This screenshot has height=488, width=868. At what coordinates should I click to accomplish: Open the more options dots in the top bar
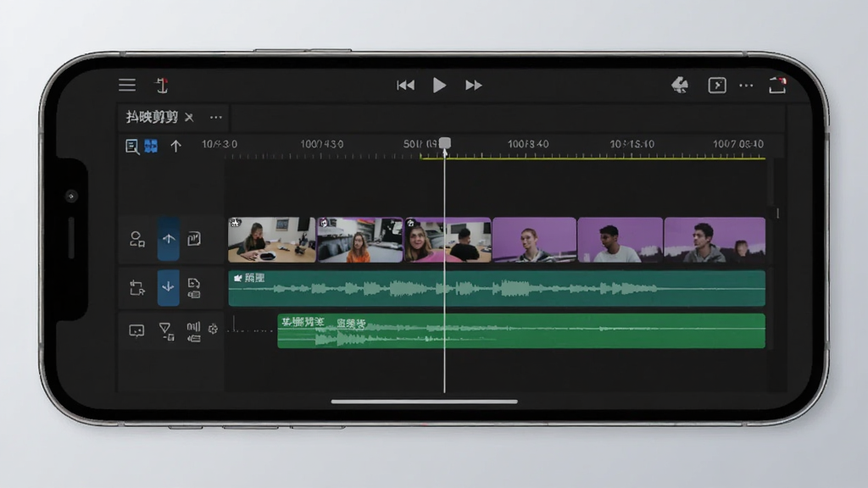[x=746, y=86]
